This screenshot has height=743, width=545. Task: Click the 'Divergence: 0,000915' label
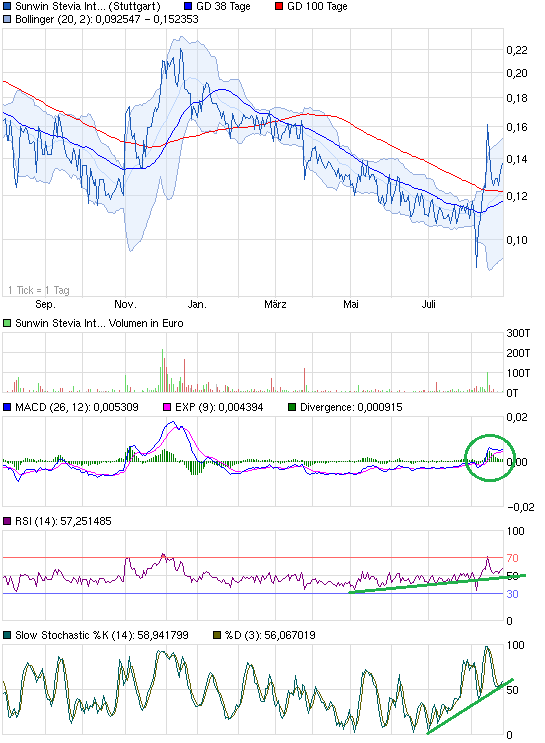pyautogui.click(x=351, y=408)
